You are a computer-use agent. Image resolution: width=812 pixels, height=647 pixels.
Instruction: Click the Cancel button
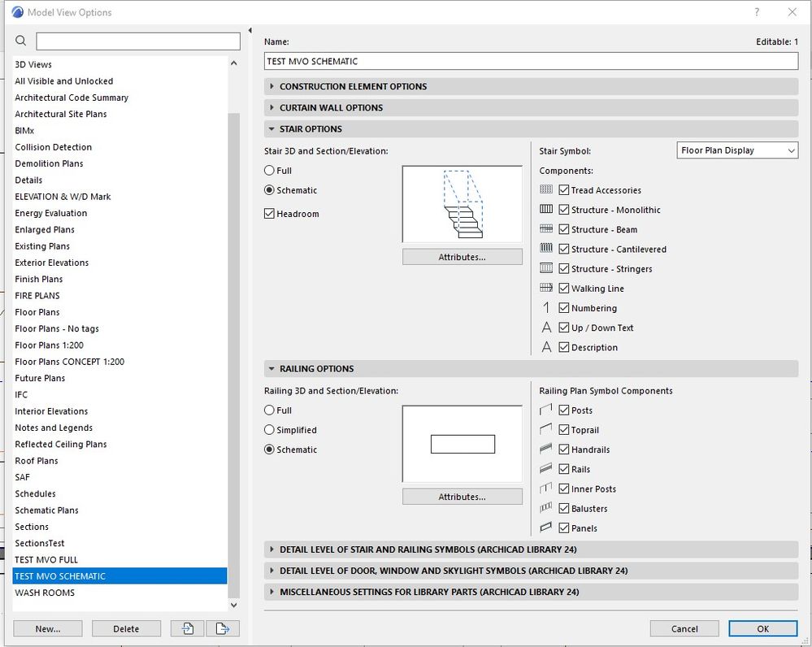click(x=684, y=628)
